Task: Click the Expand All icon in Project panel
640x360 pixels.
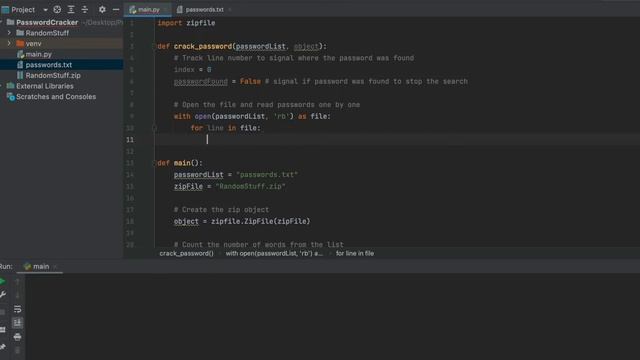Action: 71,9
